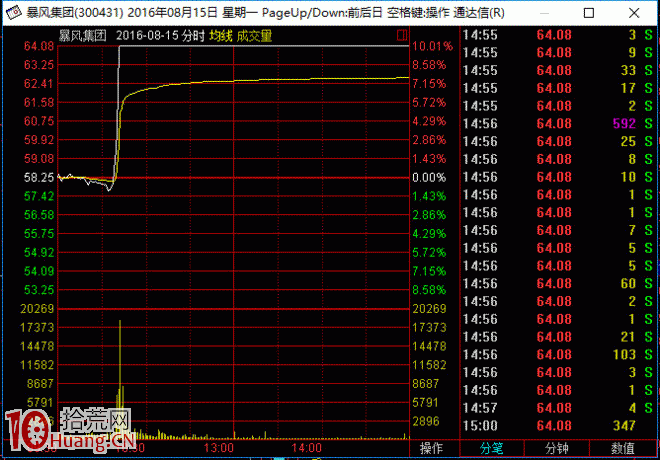
Task: Close the 暴风集团 chart window
Action: [x=634, y=13]
